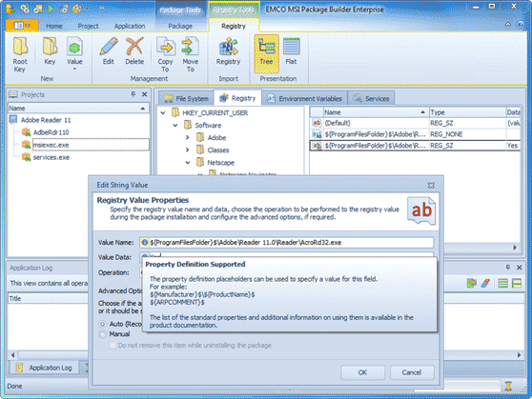Select the Registry view tab
The height and width of the screenshot is (399, 532).
pos(237,98)
